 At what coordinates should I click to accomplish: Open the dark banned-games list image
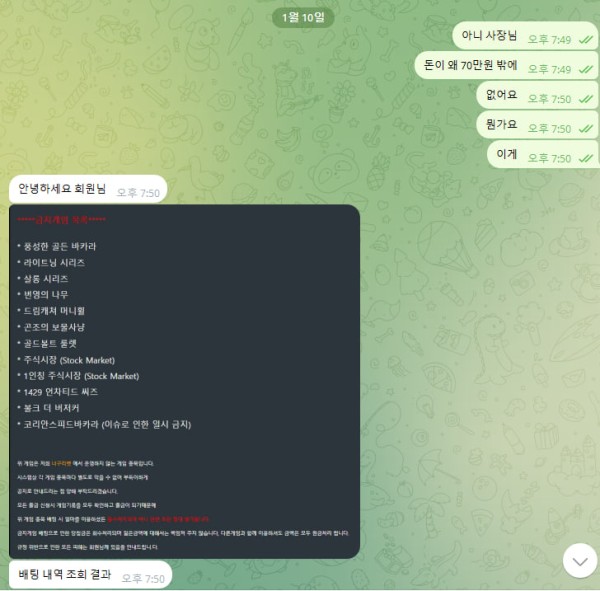pyautogui.click(x=184, y=381)
